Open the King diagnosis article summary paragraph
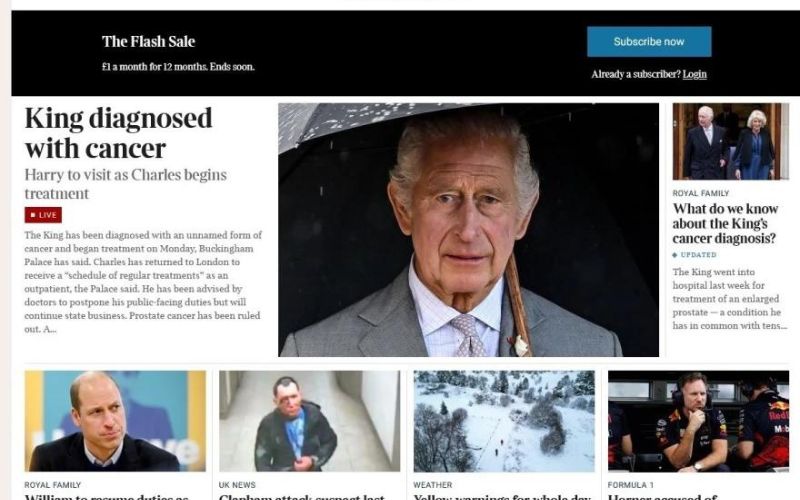 (143, 282)
